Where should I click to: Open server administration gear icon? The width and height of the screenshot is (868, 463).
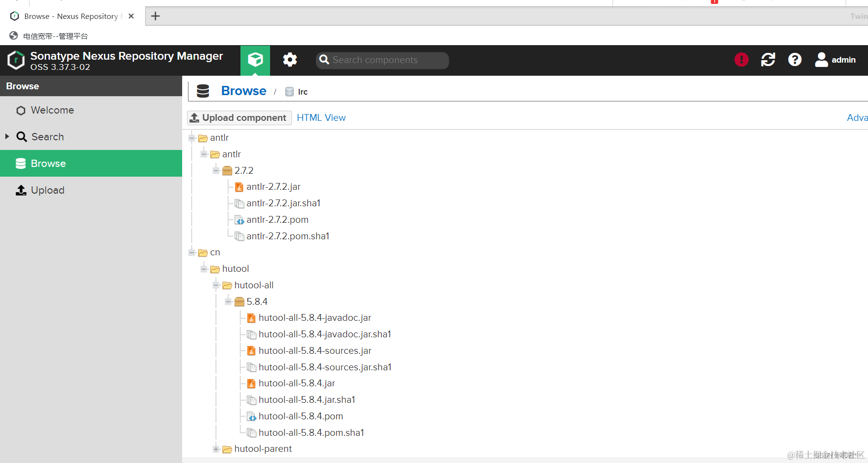tap(290, 60)
